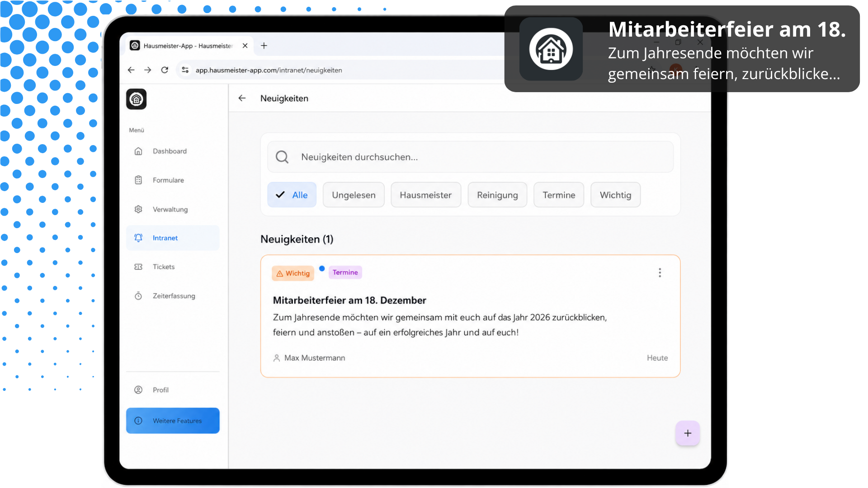868x488 pixels.
Task: Open Profil in the sidebar
Action: pos(173,389)
